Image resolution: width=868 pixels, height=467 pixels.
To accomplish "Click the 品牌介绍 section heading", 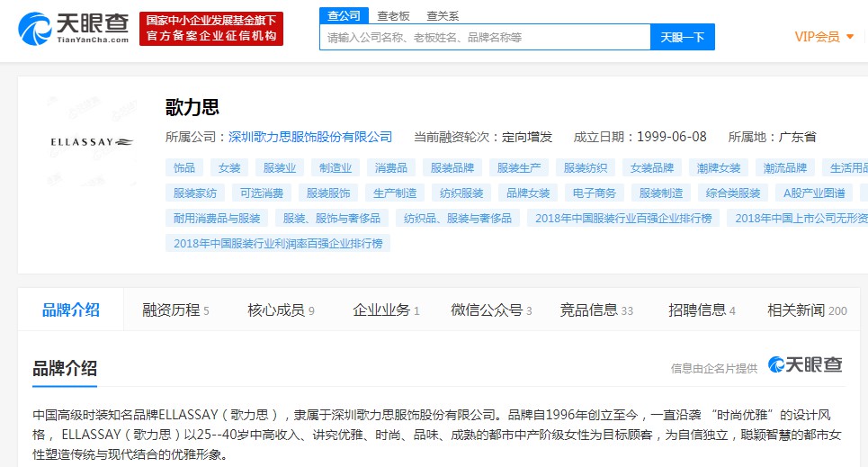I will pos(65,368).
